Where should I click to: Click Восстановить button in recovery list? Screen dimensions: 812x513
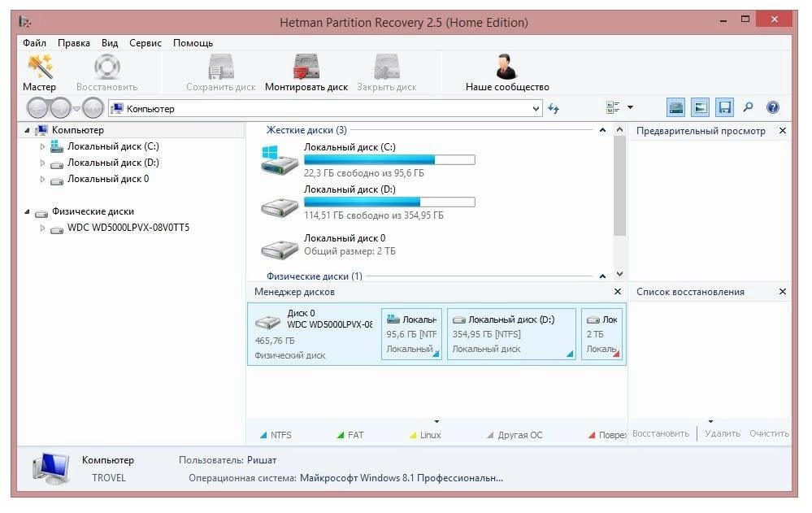[x=661, y=433]
